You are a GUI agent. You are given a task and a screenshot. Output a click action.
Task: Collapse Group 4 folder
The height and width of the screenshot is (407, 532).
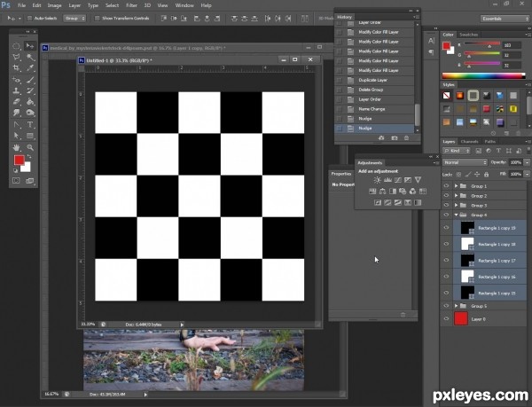(x=457, y=215)
